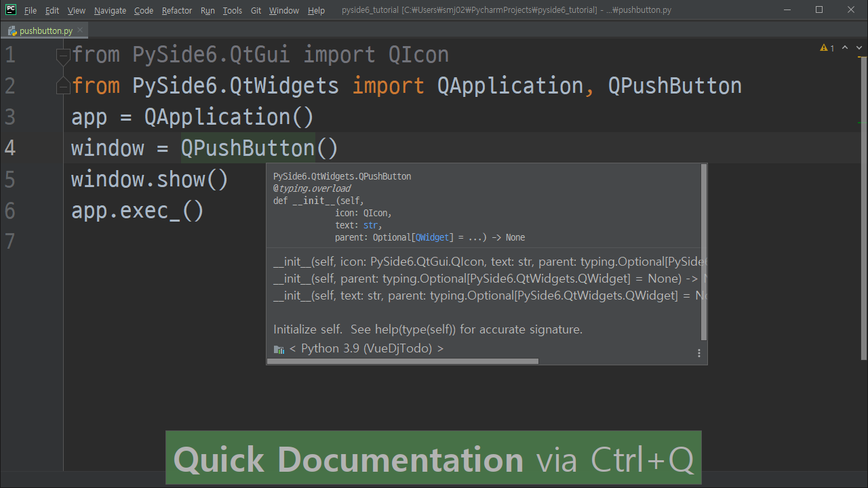Minimize the PyCharm window

pyautogui.click(x=787, y=9)
